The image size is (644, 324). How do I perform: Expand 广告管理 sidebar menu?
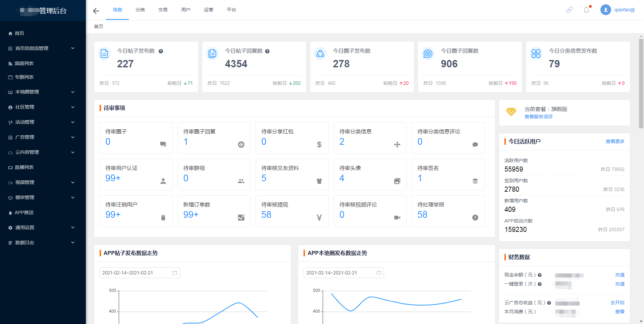click(43, 137)
